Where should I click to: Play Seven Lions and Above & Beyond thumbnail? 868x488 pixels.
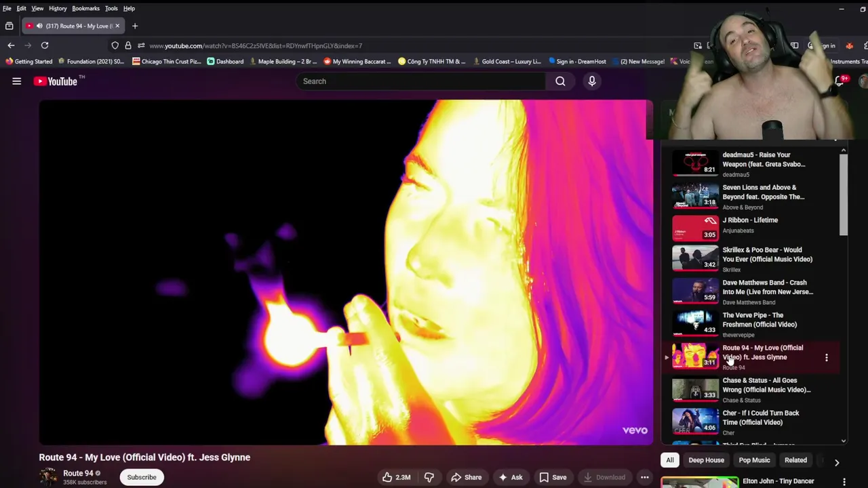[695, 196]
